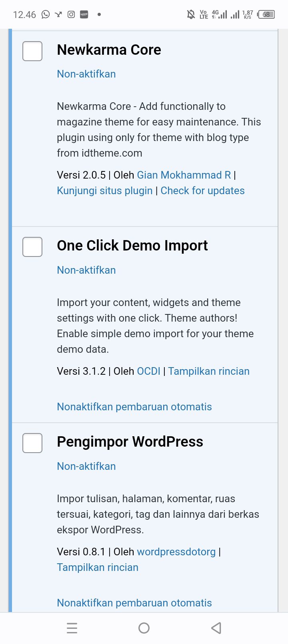Tap the muted bell icon in status bar

(191, 15)
